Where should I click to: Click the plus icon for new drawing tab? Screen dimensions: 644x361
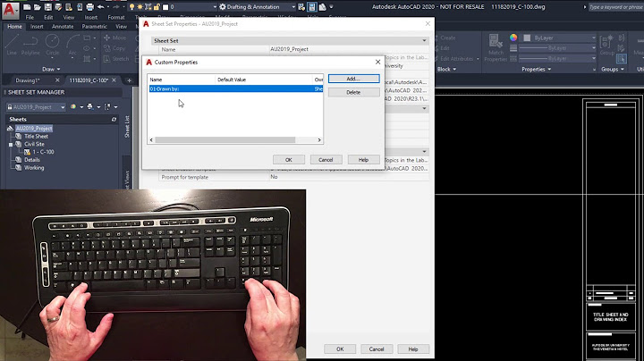coord(129,80)
